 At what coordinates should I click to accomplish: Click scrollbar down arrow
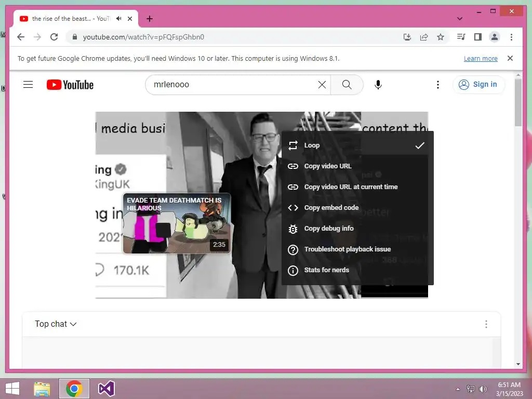(518, 364)
